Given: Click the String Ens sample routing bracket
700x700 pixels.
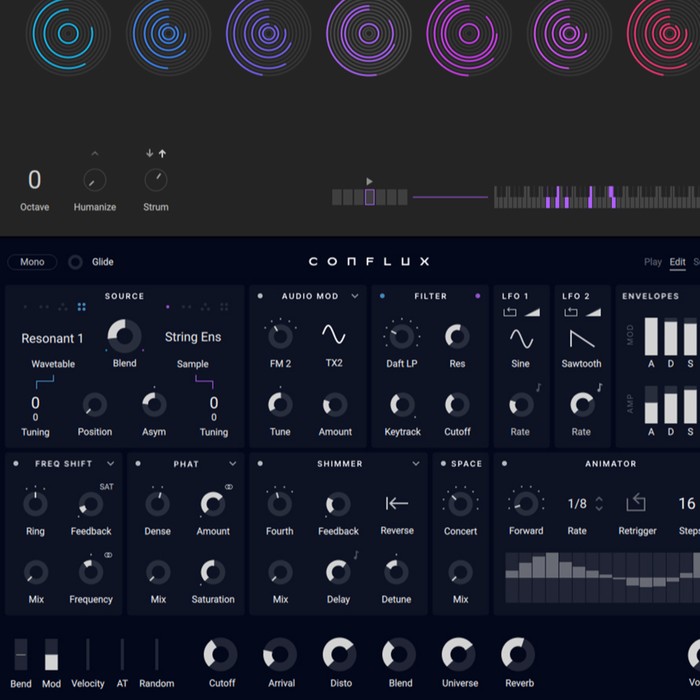Looking at the screenshot, I should coord(204,382).
